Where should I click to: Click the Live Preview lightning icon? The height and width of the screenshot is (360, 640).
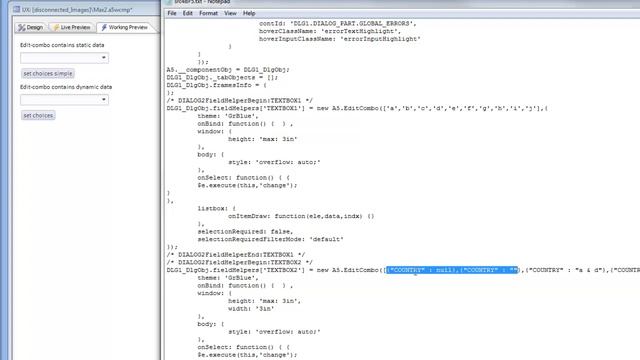(56, 27)
